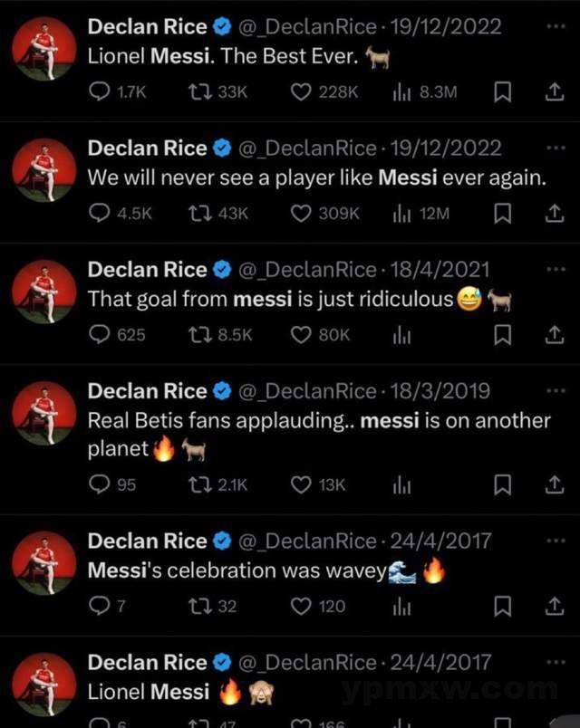Bookmark the "never see a player like Messi" tweet
Image resolution: width=580 pixels, height=728 pixels.
pos(507,213)
